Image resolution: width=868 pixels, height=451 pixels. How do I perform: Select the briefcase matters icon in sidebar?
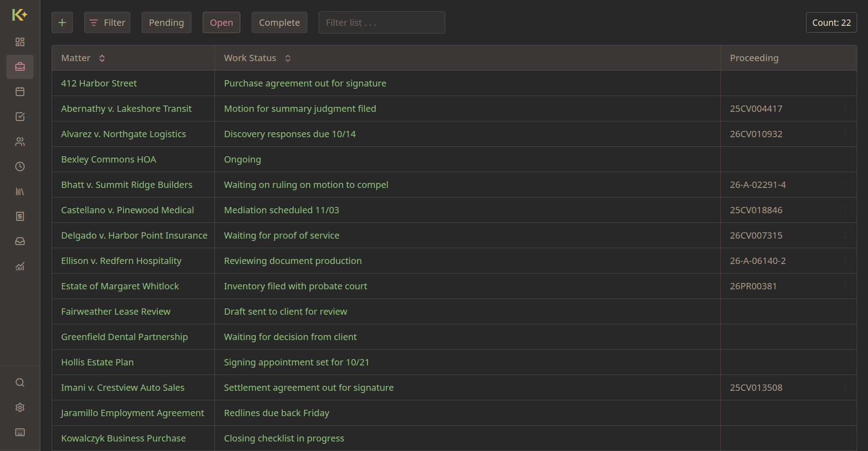point(20,67)
